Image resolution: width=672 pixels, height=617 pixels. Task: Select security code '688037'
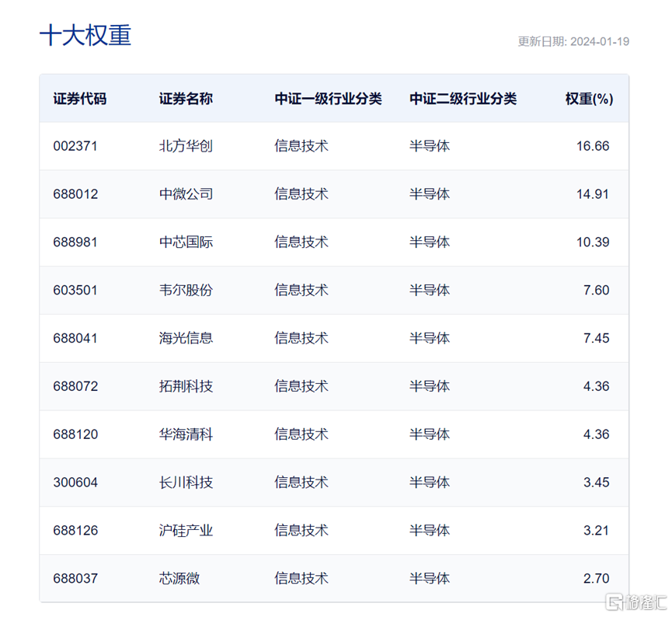(75, 578)
